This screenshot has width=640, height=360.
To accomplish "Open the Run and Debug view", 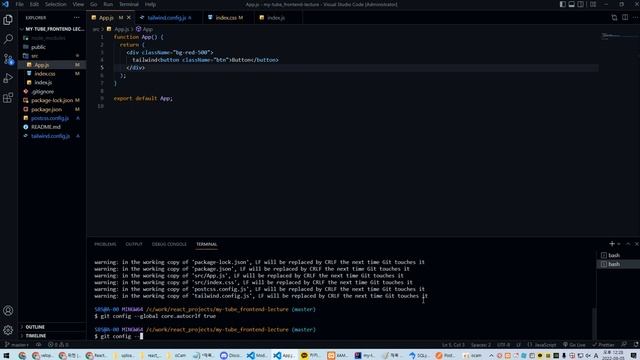I will click(x=8, y=78).
